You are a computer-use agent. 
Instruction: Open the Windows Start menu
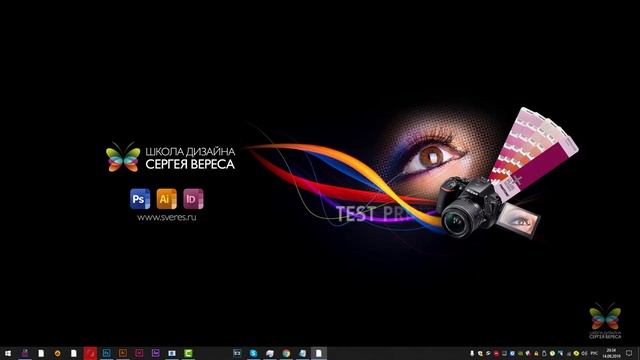[8, 353]
